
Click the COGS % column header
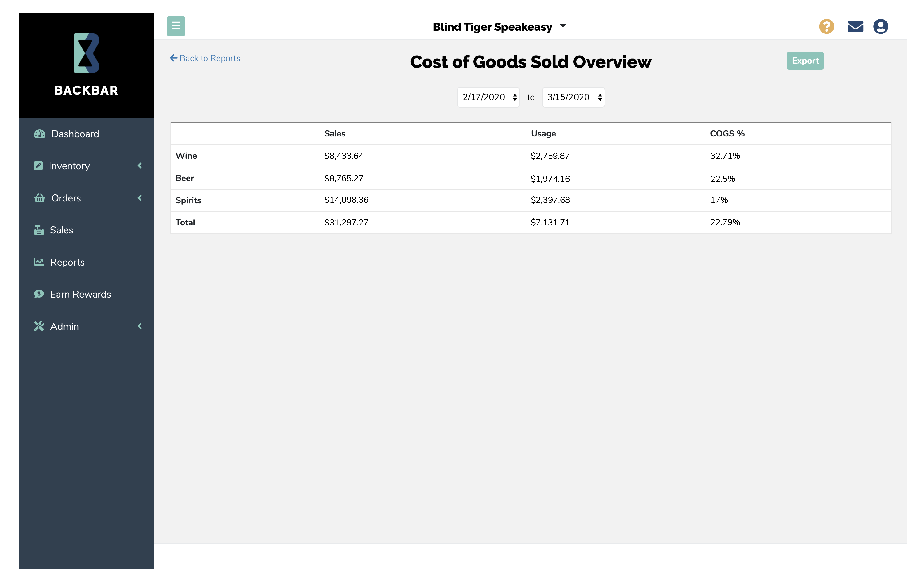click(727, 134)
